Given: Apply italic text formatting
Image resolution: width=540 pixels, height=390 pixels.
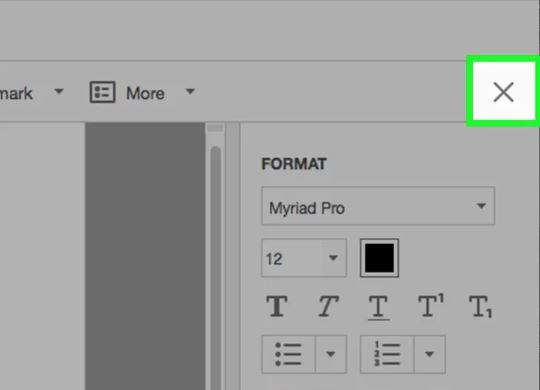Looking at the screenshot, I should pyautogui.click(x=328, y=306).
